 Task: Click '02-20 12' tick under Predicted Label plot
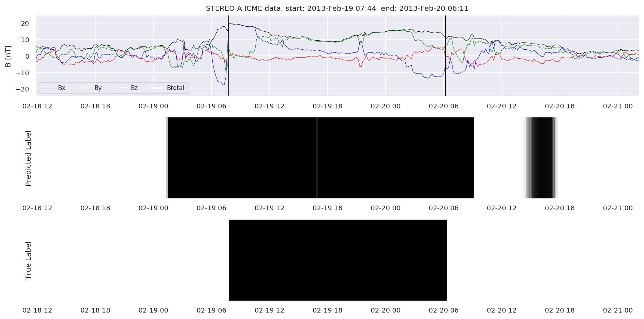(502, 208)
